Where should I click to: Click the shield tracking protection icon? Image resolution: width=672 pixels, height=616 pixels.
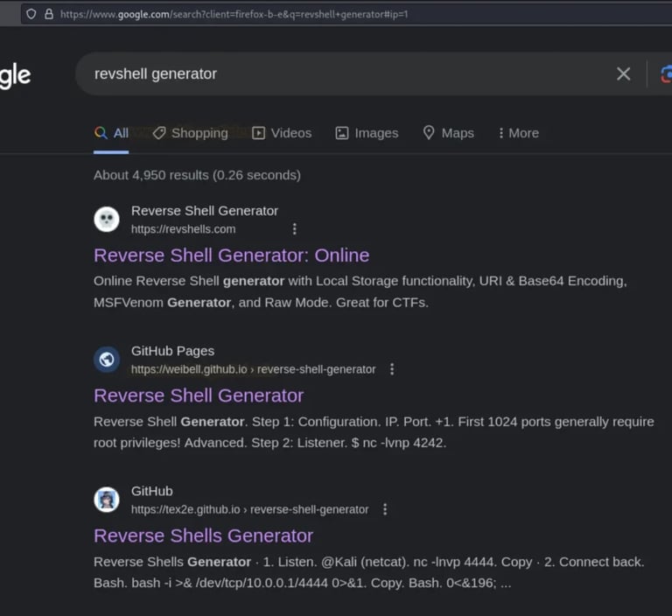(x=31, y=14)
